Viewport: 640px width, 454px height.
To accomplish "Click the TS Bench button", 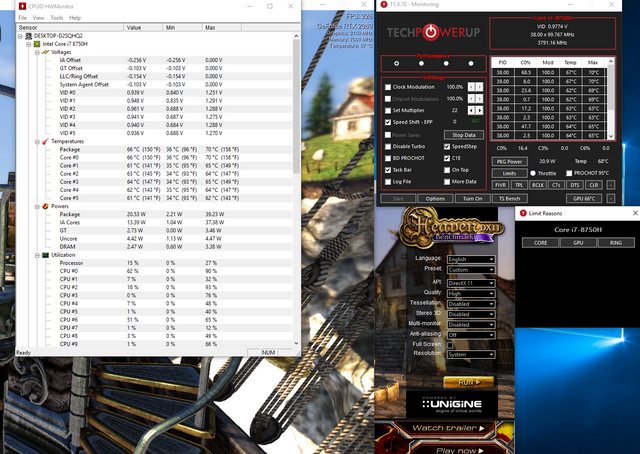I will tap(509, 198).
